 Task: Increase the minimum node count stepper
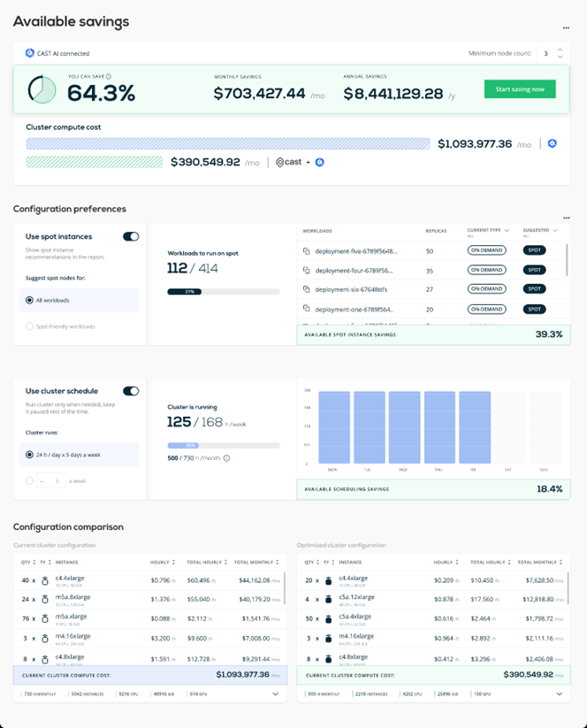[559, 50]
